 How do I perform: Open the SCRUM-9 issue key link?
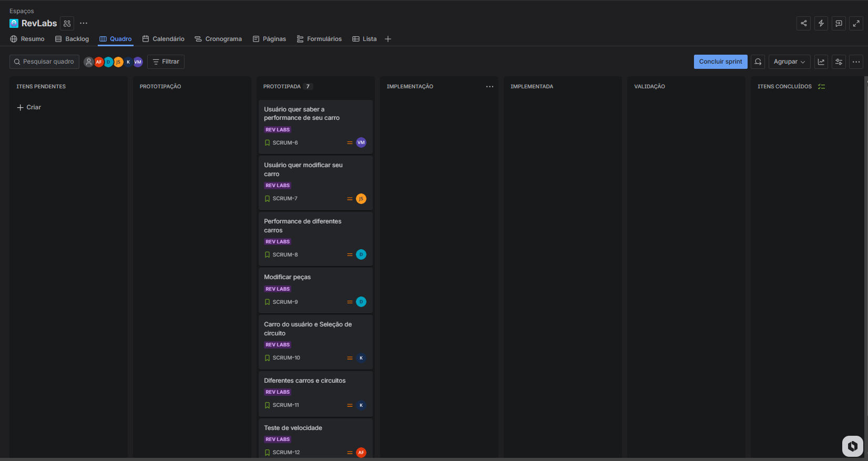click(285, 302)
